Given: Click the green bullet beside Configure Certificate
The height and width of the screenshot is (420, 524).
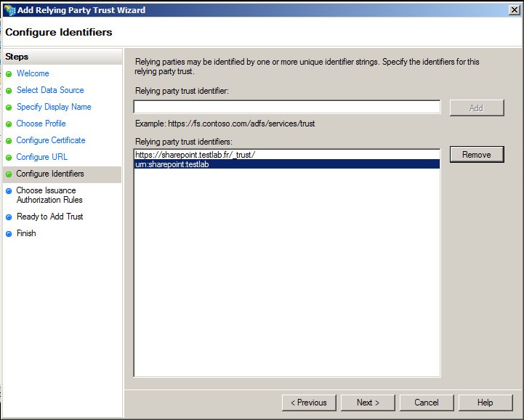Looking at the screenshot, I should point(9,141).
